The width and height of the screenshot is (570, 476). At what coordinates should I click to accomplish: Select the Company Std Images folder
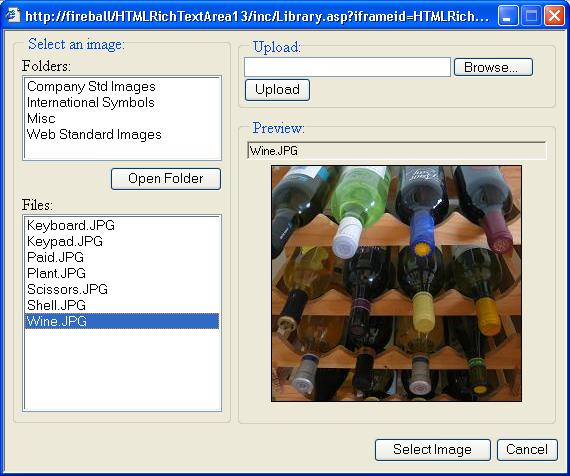click(91, 87)
